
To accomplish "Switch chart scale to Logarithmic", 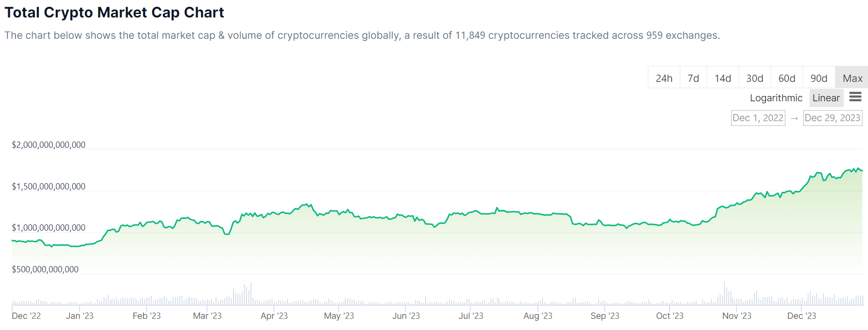I will coord(775,97).
